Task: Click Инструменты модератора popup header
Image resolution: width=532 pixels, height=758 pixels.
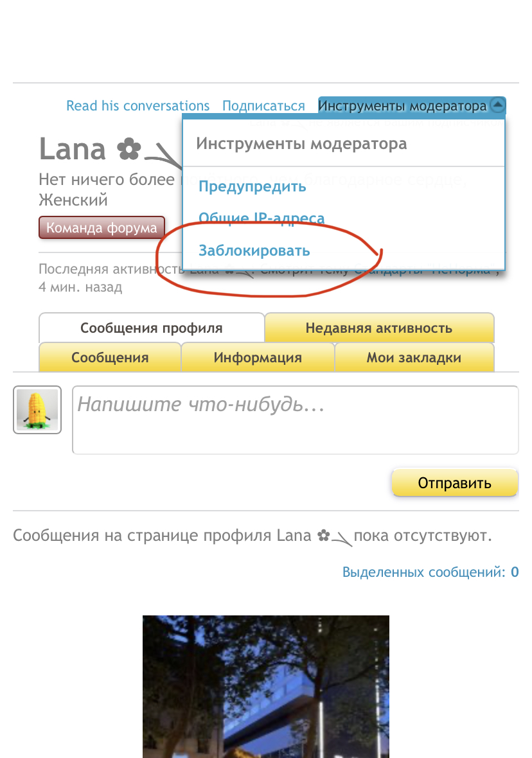Action: pyautogui.click(x=301, y=144)
